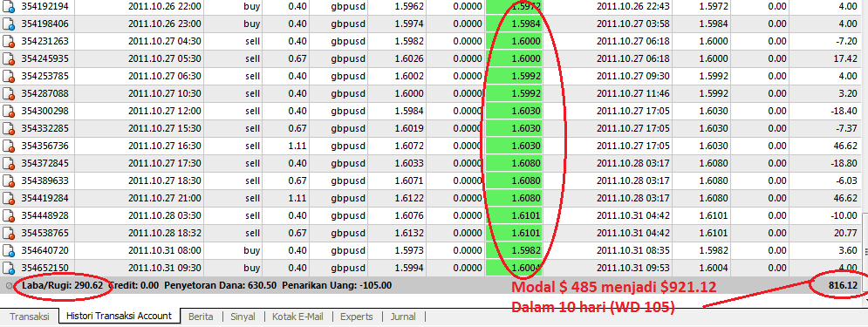Select profit value -10.00
This screenshot has height=327, width=868.
pos(844,215)
